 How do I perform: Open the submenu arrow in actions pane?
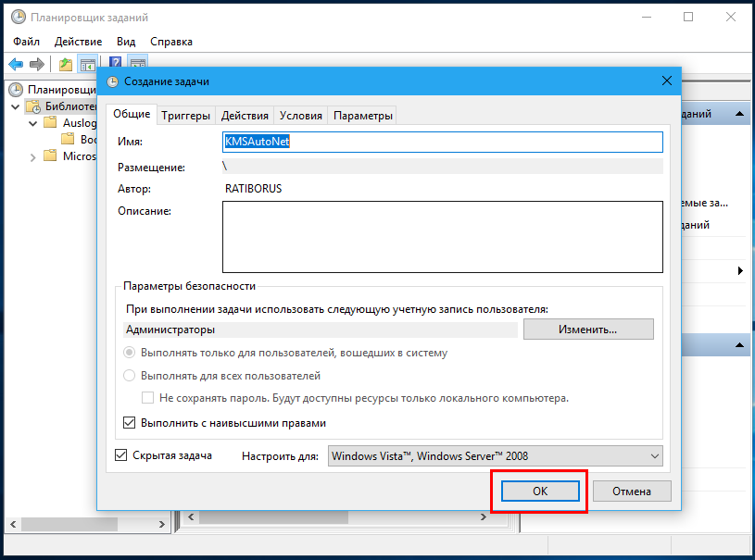click(x=740, y=271)
